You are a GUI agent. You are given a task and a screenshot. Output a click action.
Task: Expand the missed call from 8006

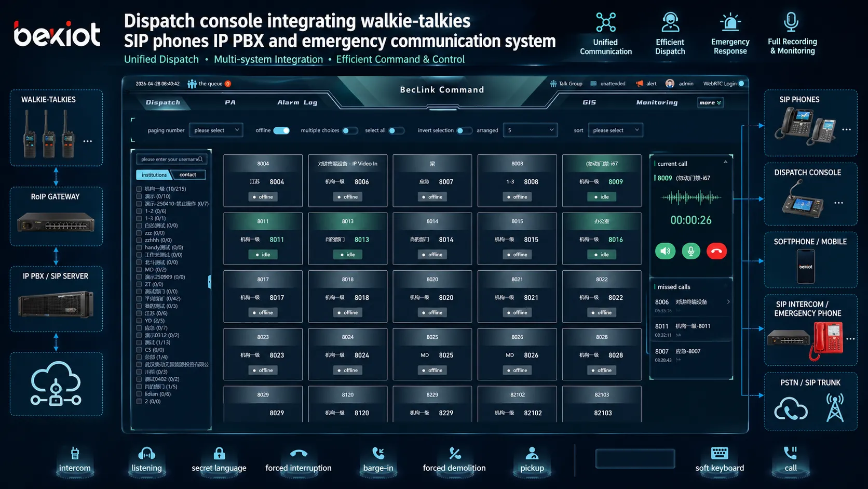point(728,302)
